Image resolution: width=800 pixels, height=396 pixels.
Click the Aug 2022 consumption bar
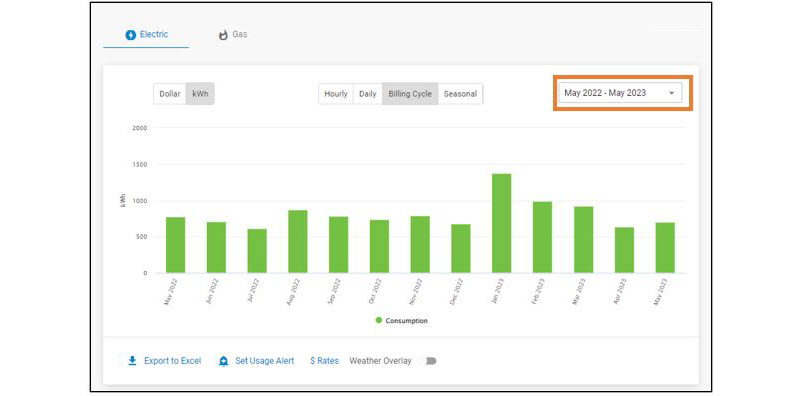click(x=297, y=242)
